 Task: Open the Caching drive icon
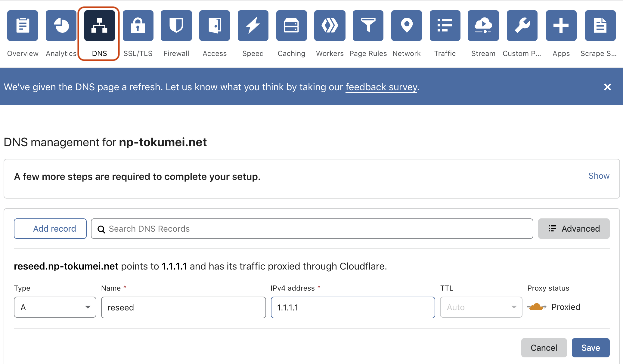(x=291, y=26)
